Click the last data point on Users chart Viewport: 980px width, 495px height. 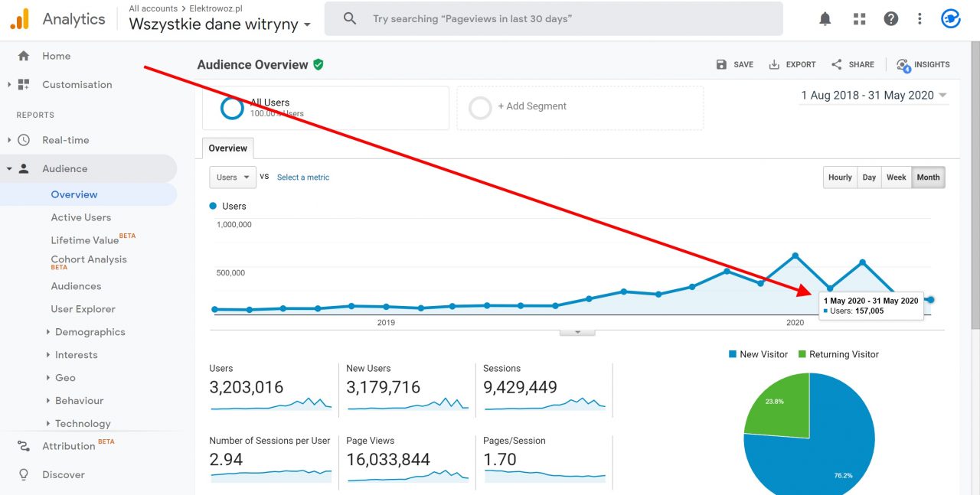930,300
